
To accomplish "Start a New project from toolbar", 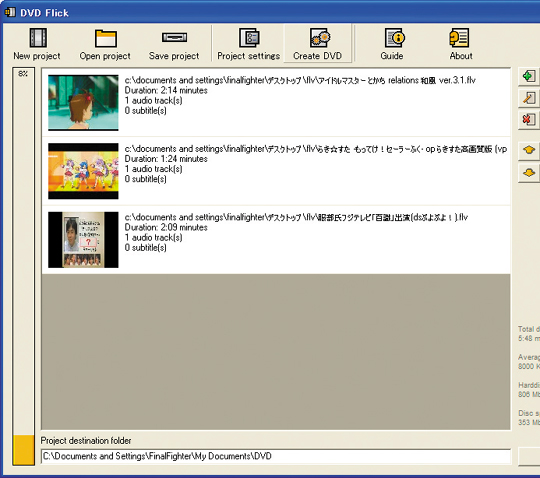I will point(37,44).
